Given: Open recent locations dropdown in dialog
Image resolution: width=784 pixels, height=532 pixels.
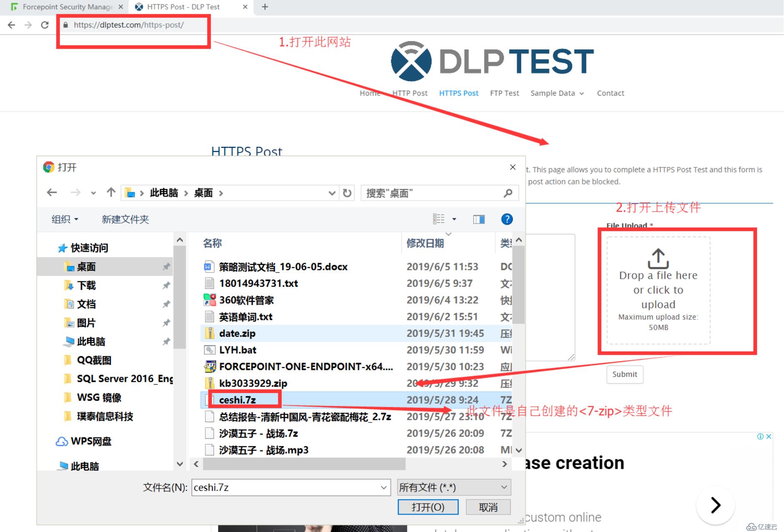Looking at the screenshot, I should coord(93,193).
